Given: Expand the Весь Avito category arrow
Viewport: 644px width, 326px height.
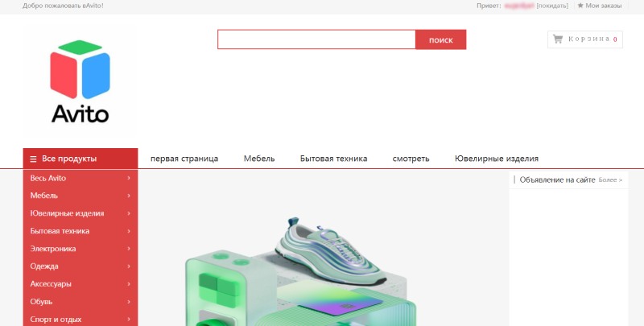Looking at the screenshot, I should click(129, 178).
